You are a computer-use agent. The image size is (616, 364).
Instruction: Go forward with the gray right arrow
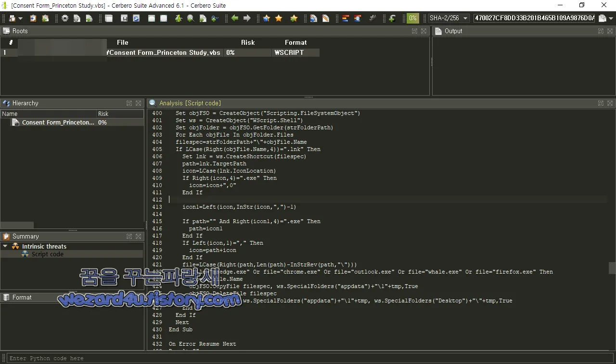(247, 18)
